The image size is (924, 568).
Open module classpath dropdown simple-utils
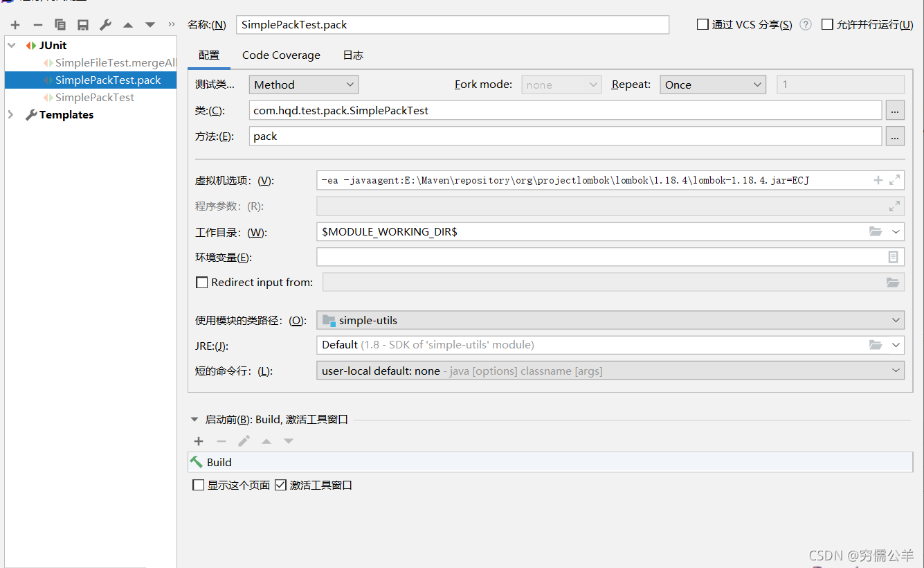(x=610, y=320)
